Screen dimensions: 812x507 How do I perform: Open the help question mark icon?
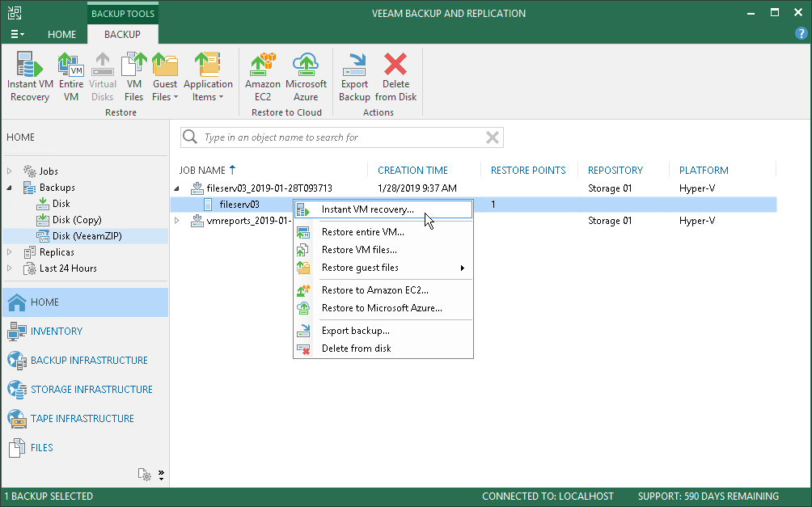801,34
